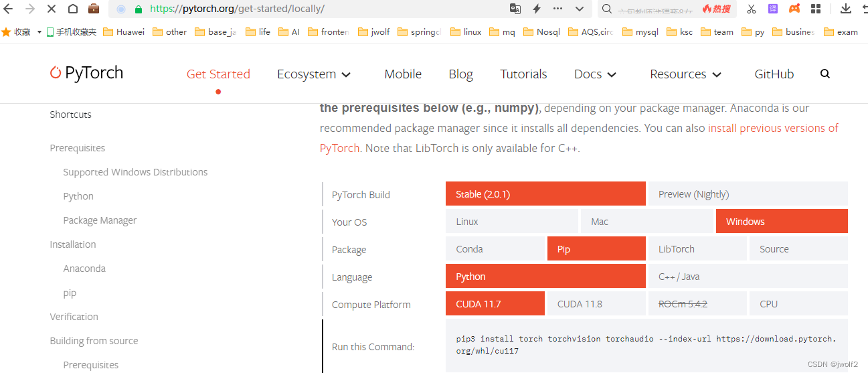Click the translate page icon in address bar
868x375 pixels.
tap(515, 9)
